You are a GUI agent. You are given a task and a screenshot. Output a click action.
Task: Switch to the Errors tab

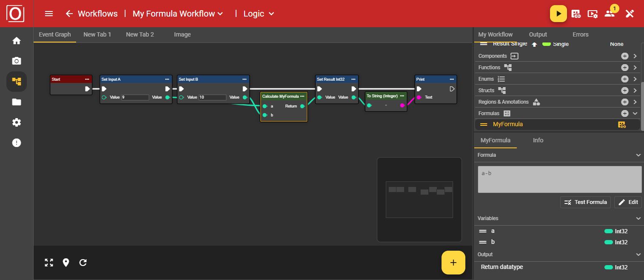click(580, 34)
